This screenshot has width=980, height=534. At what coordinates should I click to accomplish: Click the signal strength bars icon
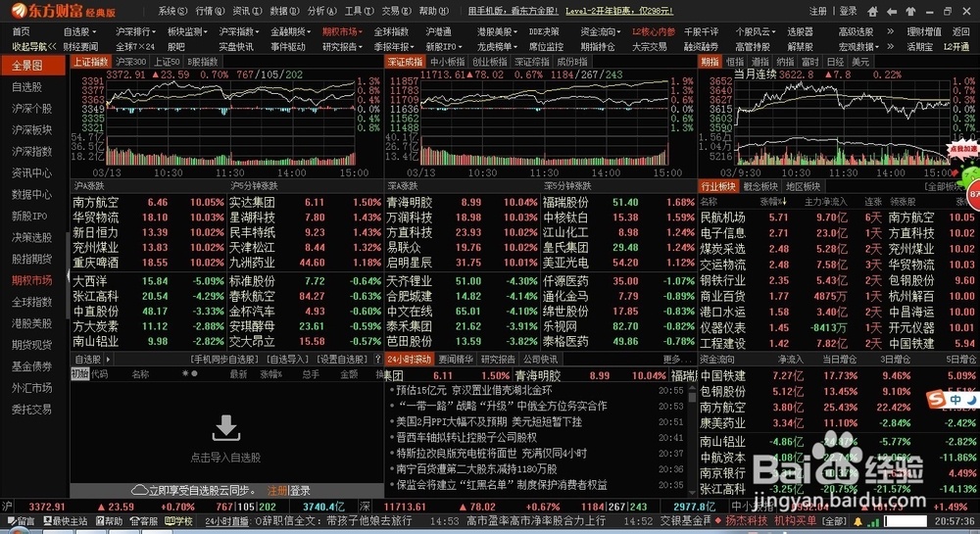pos(873,521)
